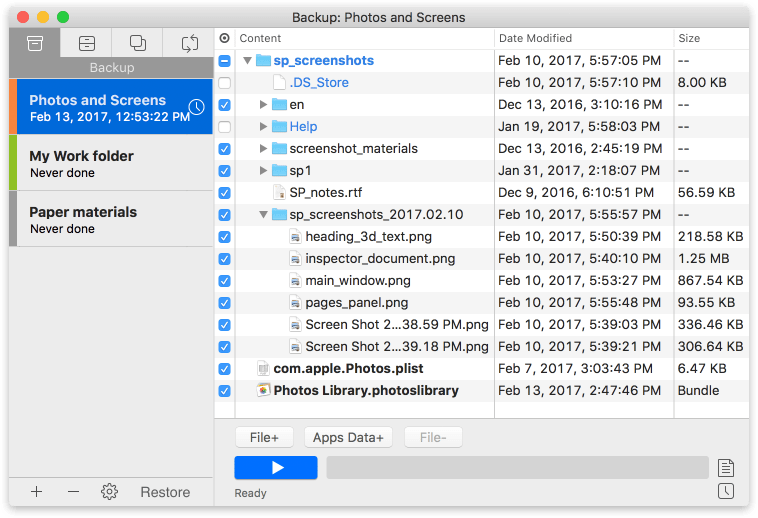Click the File- button
Image resolution: width=758 pixels, height=518 pixels.
pos(433,437)
